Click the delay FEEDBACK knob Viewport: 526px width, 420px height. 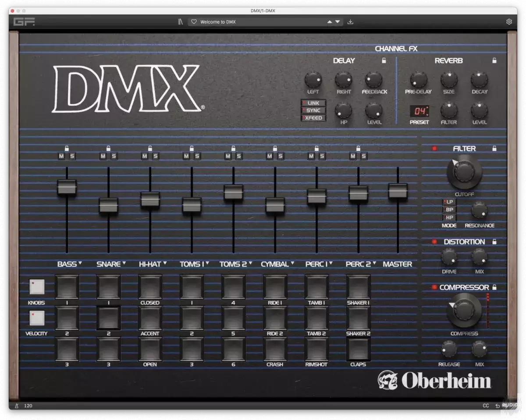point(373,80)
